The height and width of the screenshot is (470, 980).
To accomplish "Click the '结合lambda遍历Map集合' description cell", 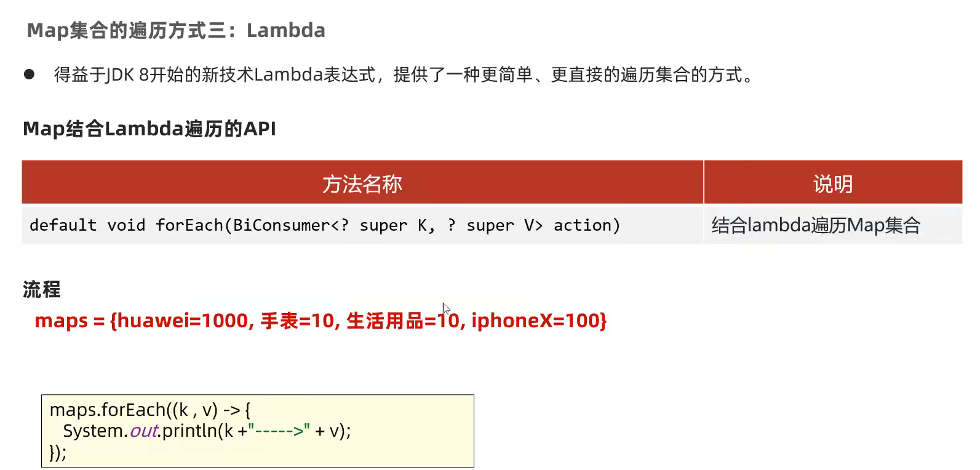I will pyautogui.click(x=833, y=225).
